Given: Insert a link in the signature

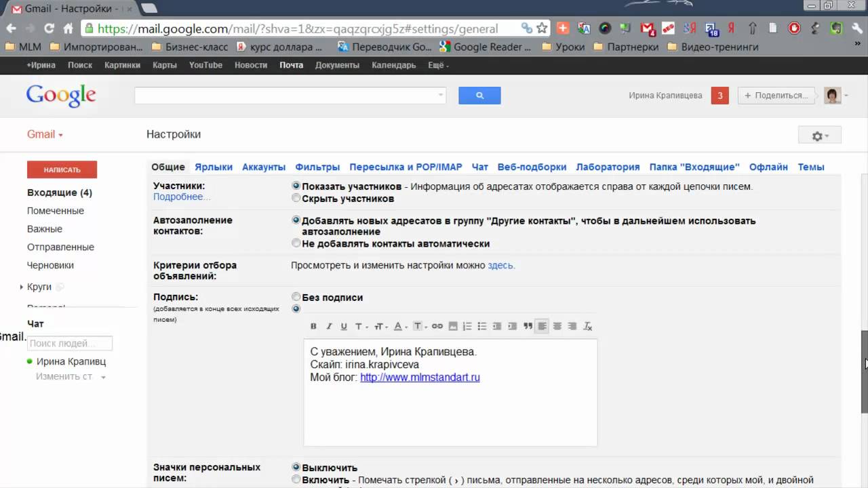Looking at the screenshot, I should [437, 326].
